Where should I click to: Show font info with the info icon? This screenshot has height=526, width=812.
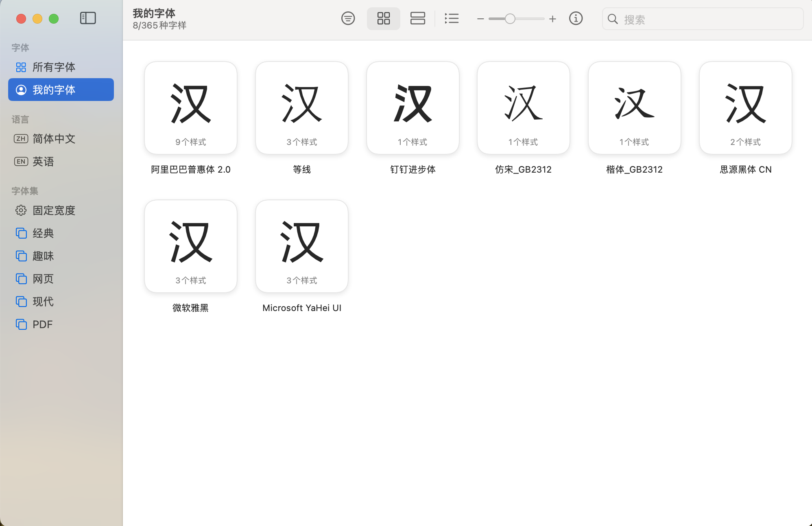click(x=576, y=18)
